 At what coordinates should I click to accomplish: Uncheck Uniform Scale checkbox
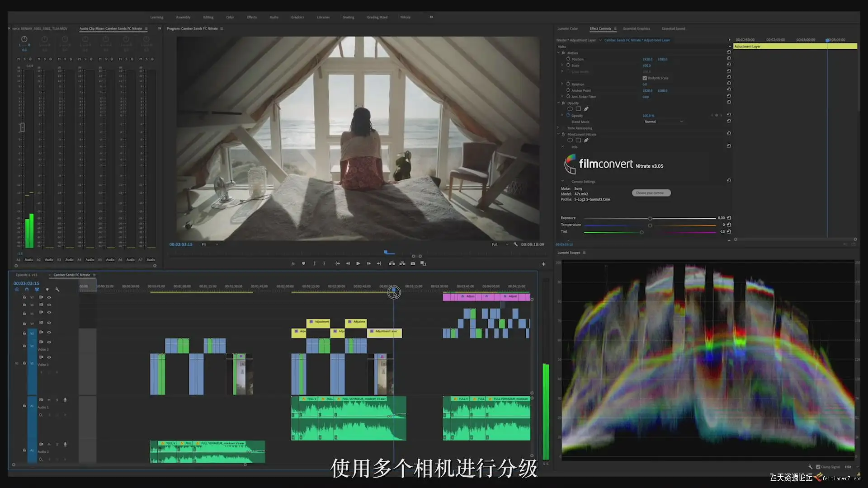point(645,78)
